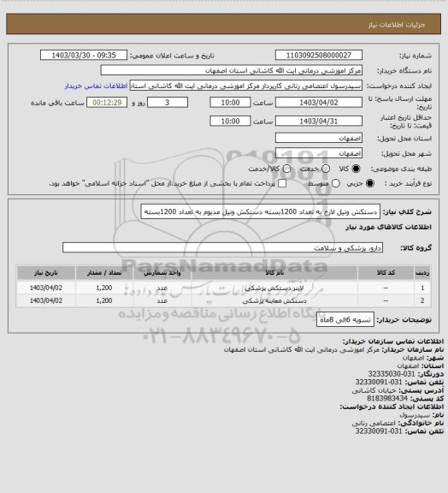This screenshot has width=448, height=493.
Task: Toggle the treasury bonds payment checkbox
Action: click(282, 183)
